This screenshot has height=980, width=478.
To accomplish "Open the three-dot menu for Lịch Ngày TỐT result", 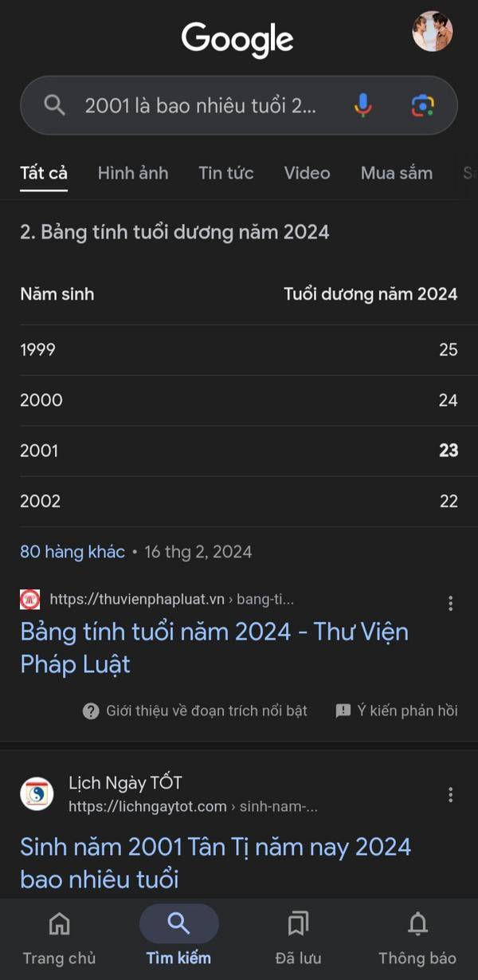I will [450, 794].
